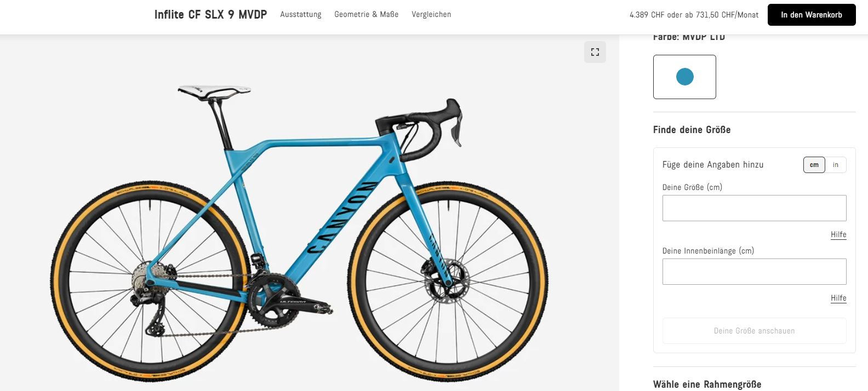The height and width of the screenshot is (391, 868).
Task: Click the Inflite CF SLX 9 MVDP title
Action: (210, 15)
